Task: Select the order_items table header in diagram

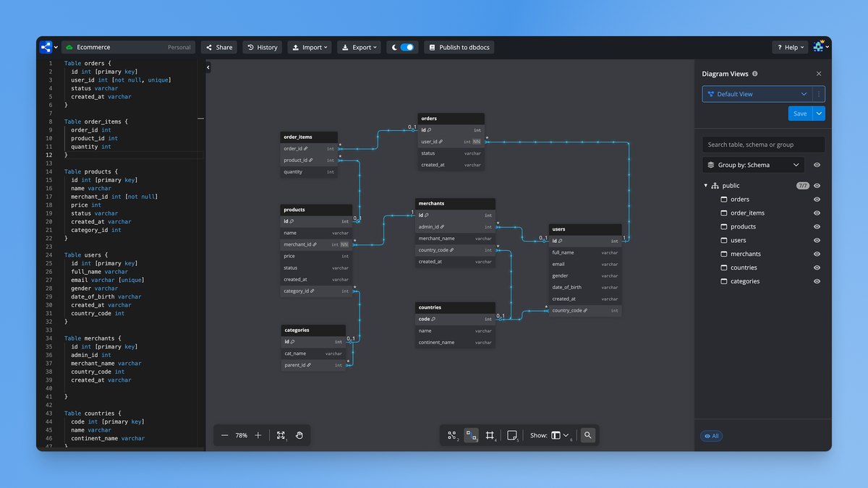Action: click(x=310, y=137)
